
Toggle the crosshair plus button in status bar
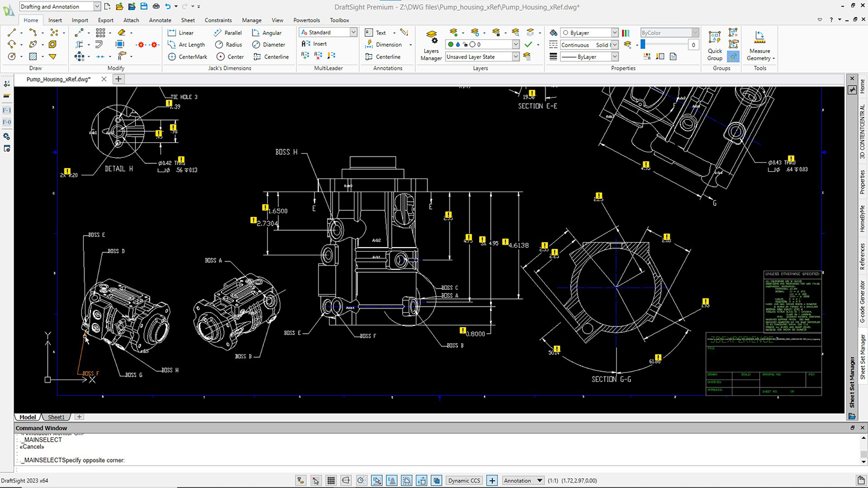tap(492, 480)
